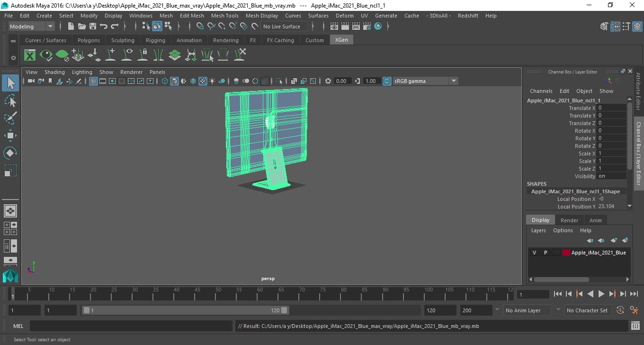Choose the Move tool in toolbox
The height and width of the screenshot is (345, 644).
pyautogui.click(x=10, y=136)
